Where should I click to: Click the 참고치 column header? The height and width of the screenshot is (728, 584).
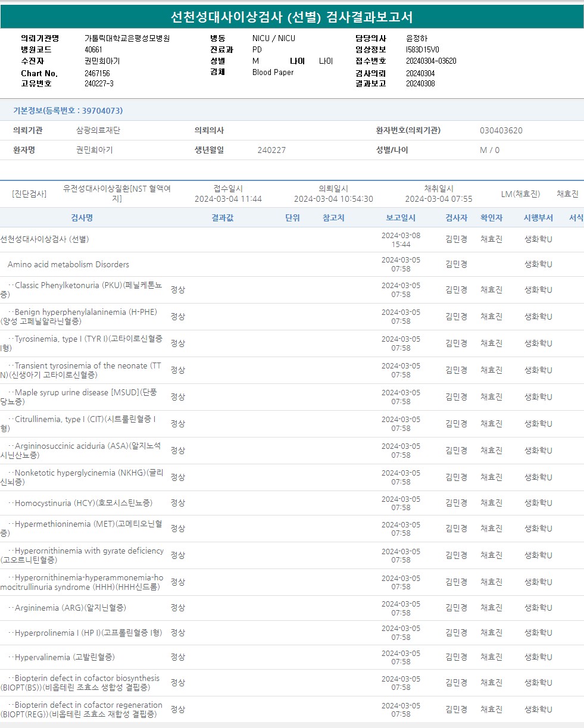pyautogui.click(x=333, y=218)
